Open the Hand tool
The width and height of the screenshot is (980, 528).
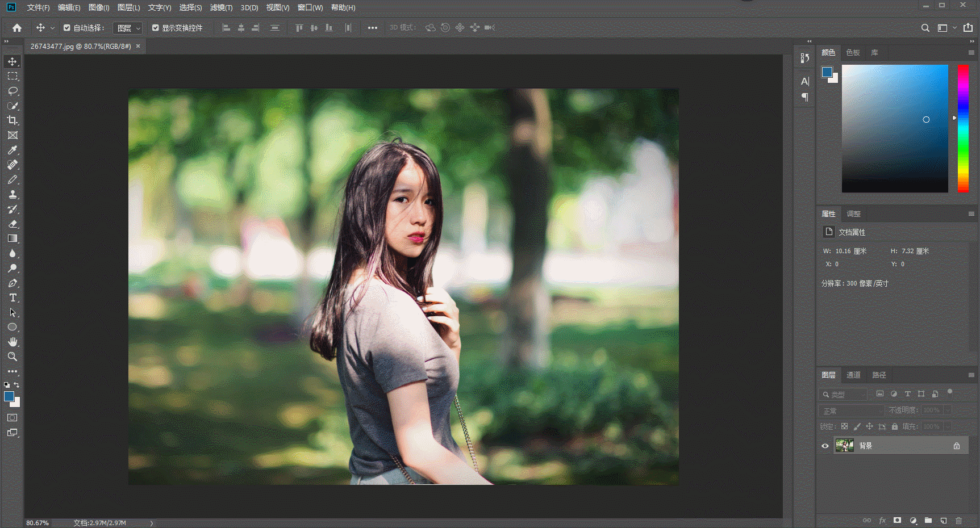pos(12,342)
